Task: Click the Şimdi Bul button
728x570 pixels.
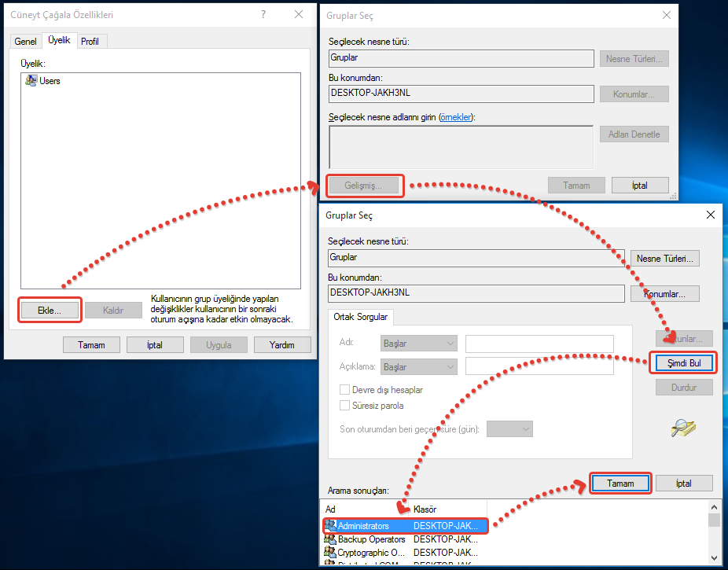Action: pos(683,363)
